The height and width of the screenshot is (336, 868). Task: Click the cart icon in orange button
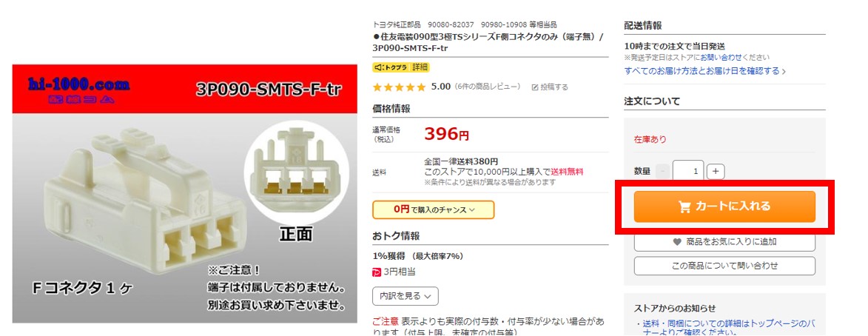(684, 207)
